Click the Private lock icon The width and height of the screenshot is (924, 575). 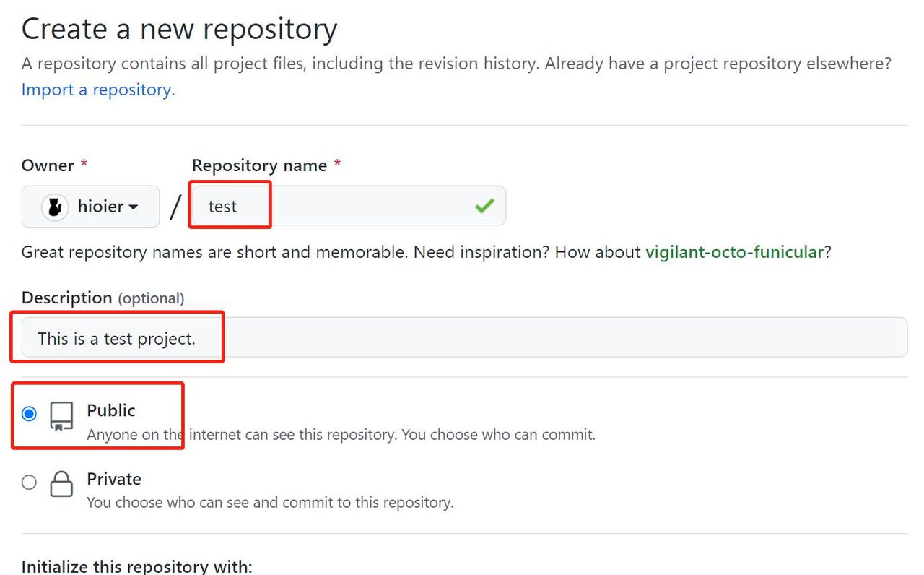pyautogui.click(x=61, y=484)
